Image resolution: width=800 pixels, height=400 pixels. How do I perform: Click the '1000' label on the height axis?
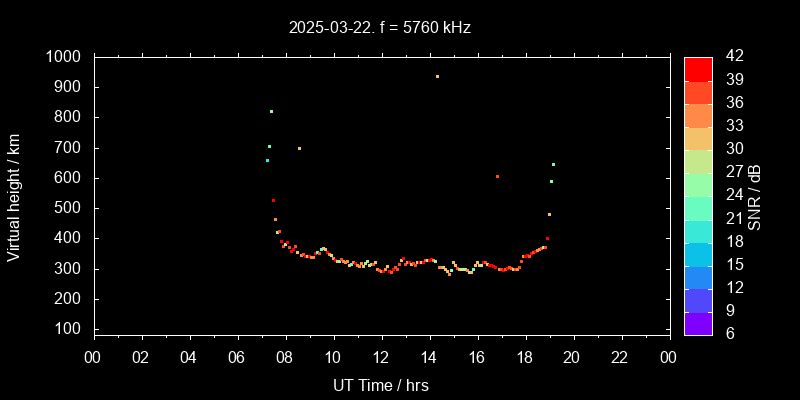[x=63, y=57]
